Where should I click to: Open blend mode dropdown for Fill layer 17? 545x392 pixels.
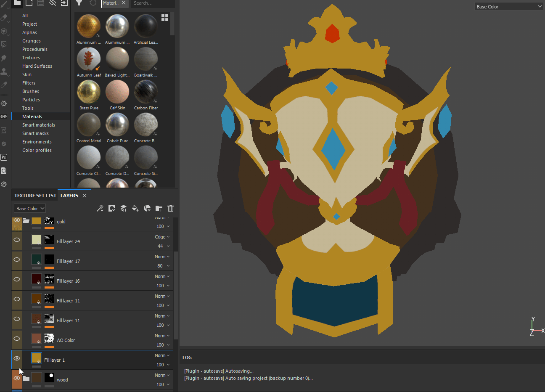tap(162, 257)
